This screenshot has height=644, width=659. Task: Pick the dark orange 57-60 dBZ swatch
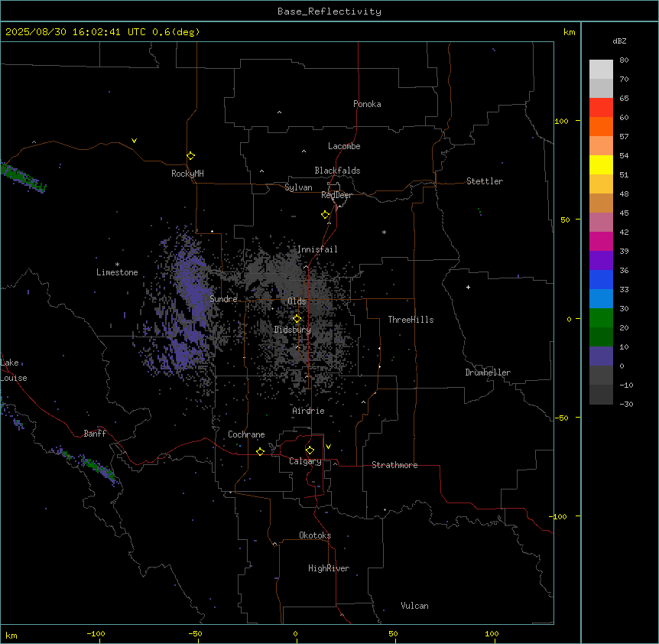coord(601,126)
